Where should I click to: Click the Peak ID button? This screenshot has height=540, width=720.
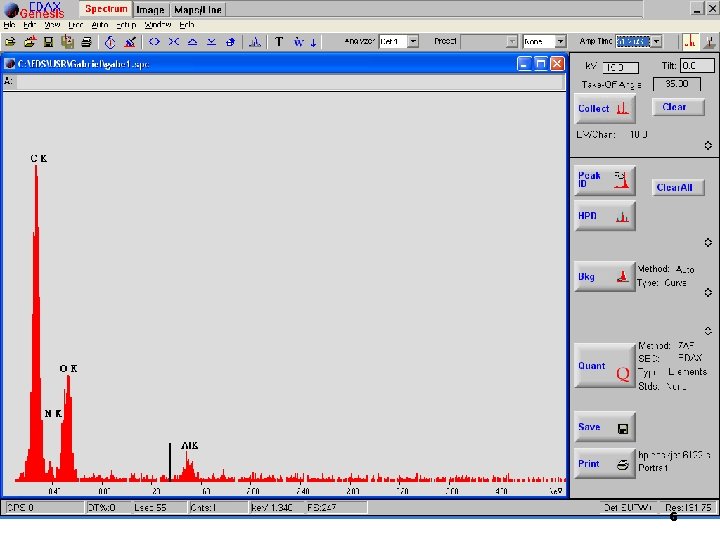coord(605,180)
